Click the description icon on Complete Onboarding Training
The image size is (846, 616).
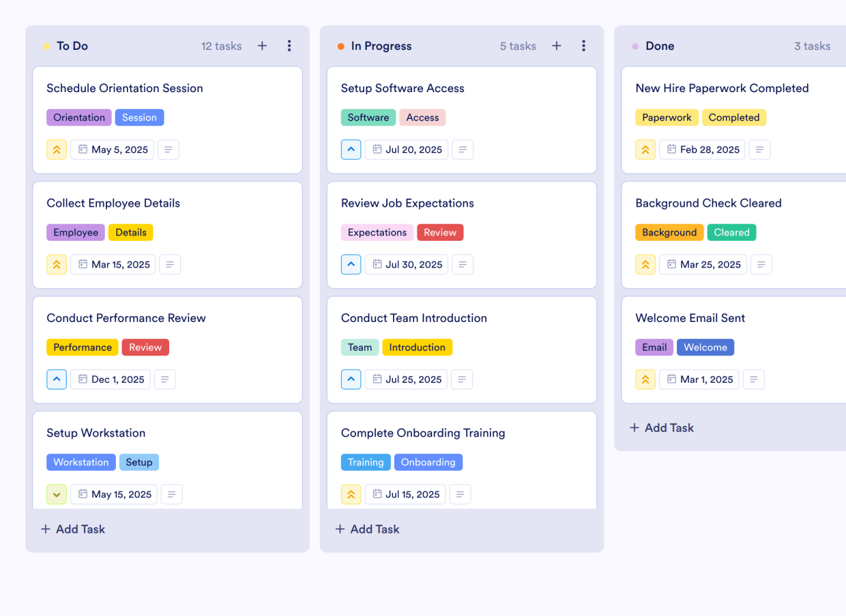pyautogui.click(x=460, y=494)
